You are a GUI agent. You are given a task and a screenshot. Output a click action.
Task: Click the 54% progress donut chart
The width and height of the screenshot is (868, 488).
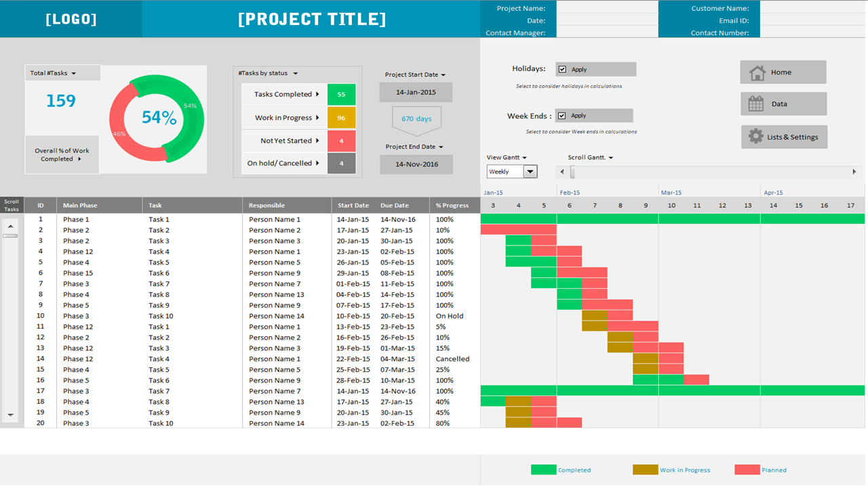coord(156,119)
